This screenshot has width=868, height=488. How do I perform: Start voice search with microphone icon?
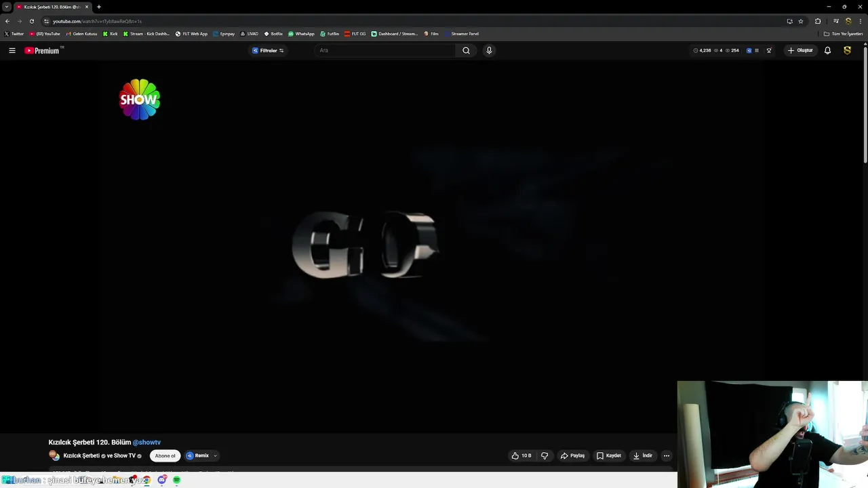click(489, 50)
